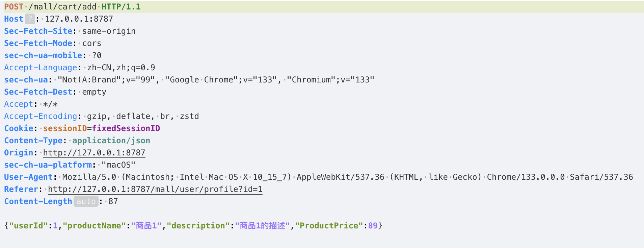
Task: Click the application/json Content-Type value
Action: pos(111,141)
